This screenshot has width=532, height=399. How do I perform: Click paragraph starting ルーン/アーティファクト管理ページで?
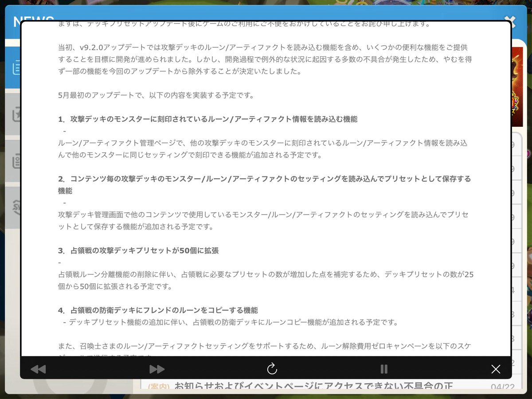tap(262, 149)
